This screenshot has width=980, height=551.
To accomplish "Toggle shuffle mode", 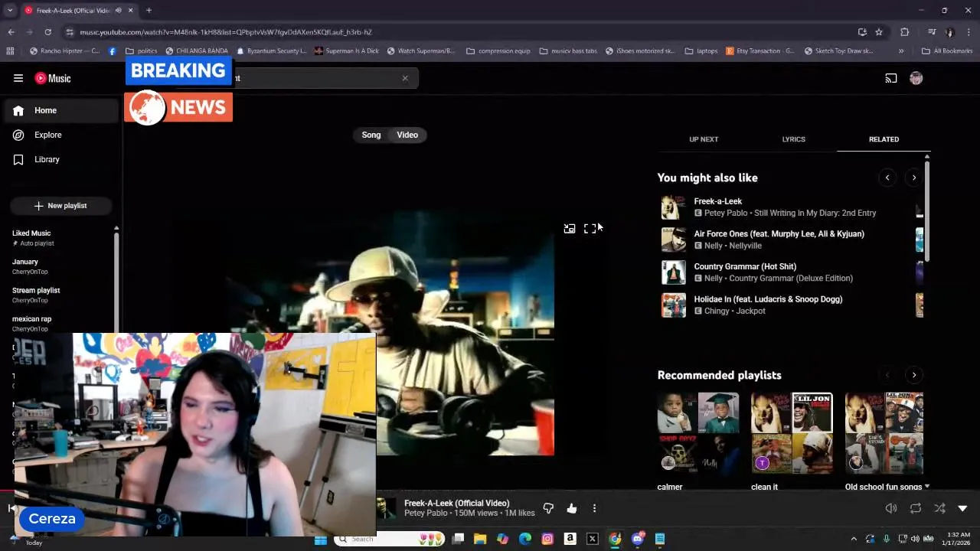I will (939, 508).
